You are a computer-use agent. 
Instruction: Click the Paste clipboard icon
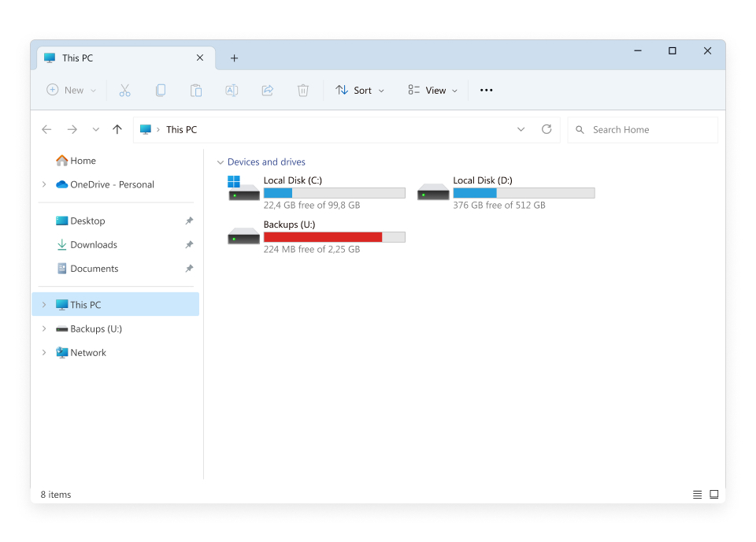196,91
